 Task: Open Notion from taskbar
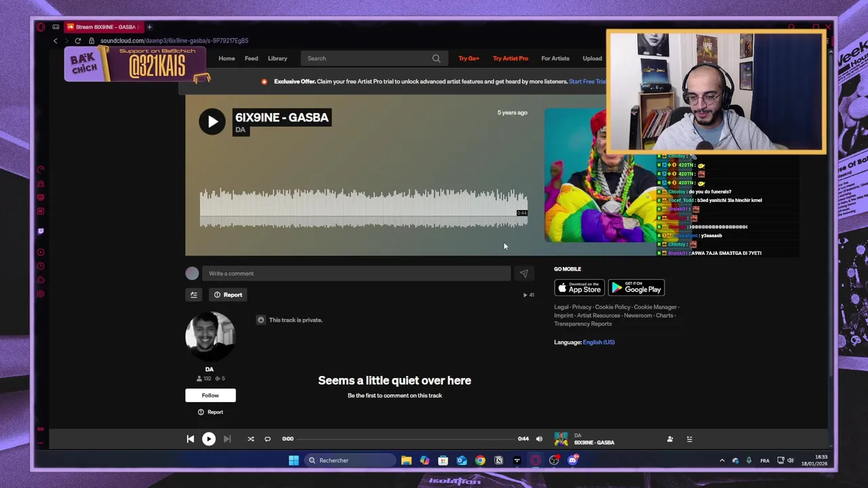(498, 461)
